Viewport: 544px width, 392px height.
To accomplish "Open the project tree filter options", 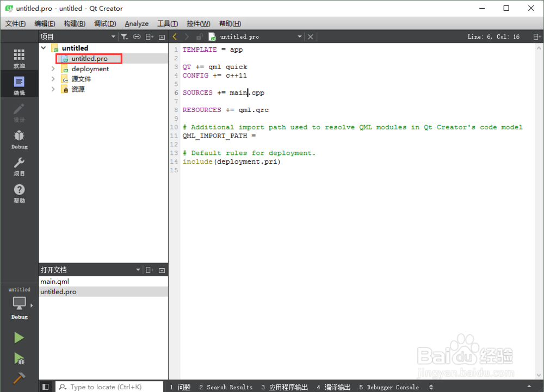I will 124,37.
